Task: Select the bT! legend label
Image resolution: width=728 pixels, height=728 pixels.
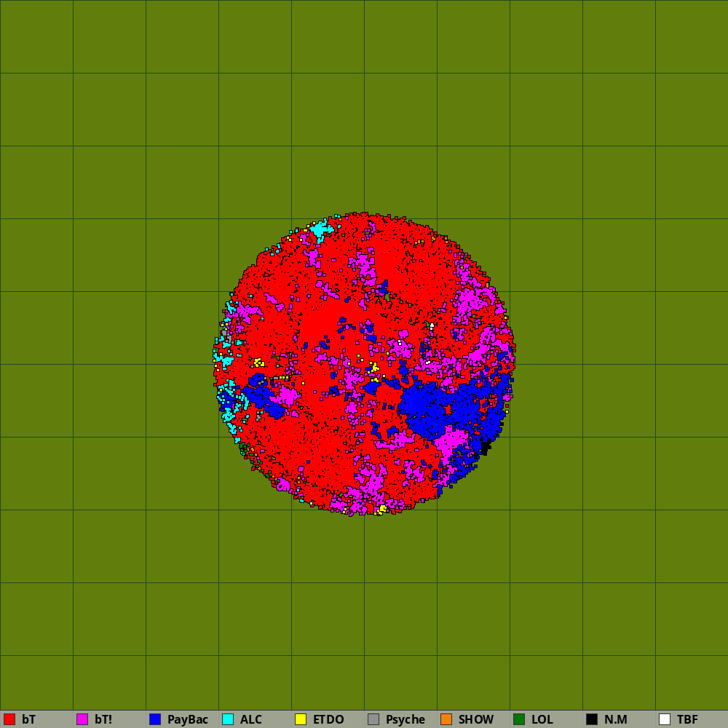Action: click(103, 719)
